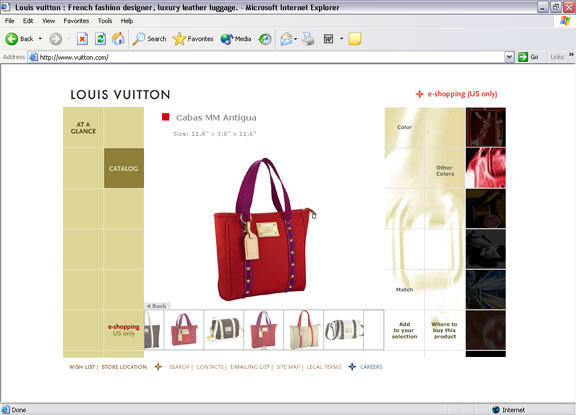Open the Favorites menu
The height and width of the screenshot is (415, 576).
pyautogui.click(x=76, y=21)
